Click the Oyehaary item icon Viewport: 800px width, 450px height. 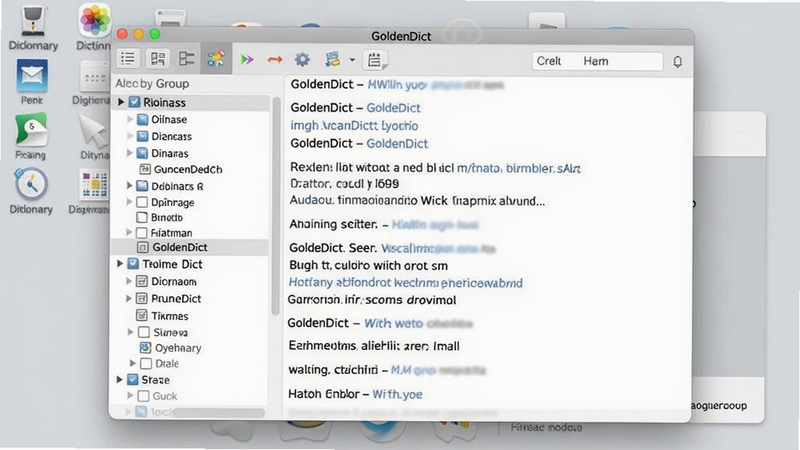145,348
